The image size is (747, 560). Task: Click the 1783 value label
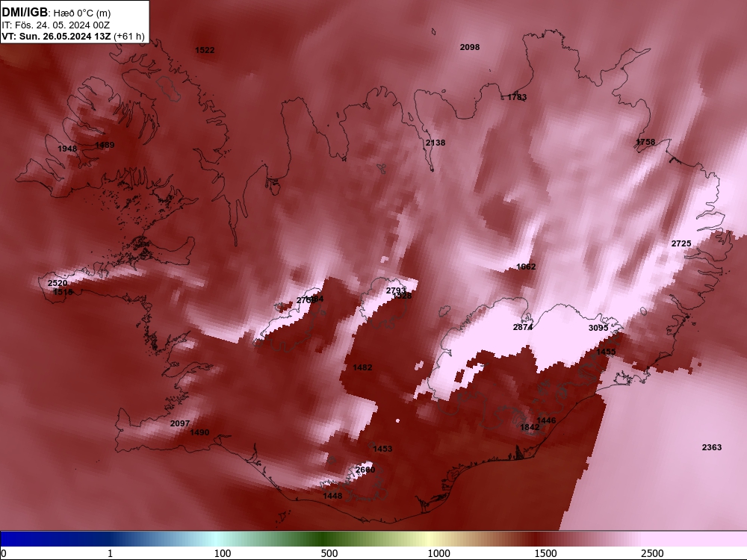coord(517,97)
